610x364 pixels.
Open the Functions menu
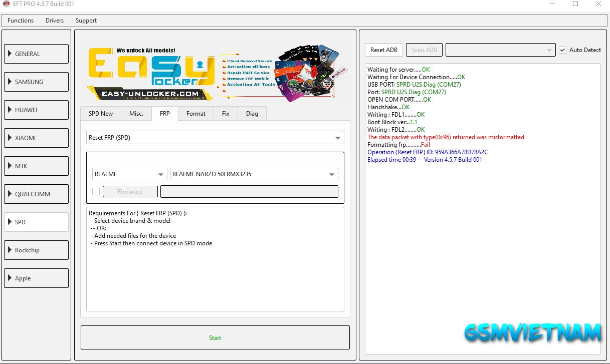pos(21,21)
